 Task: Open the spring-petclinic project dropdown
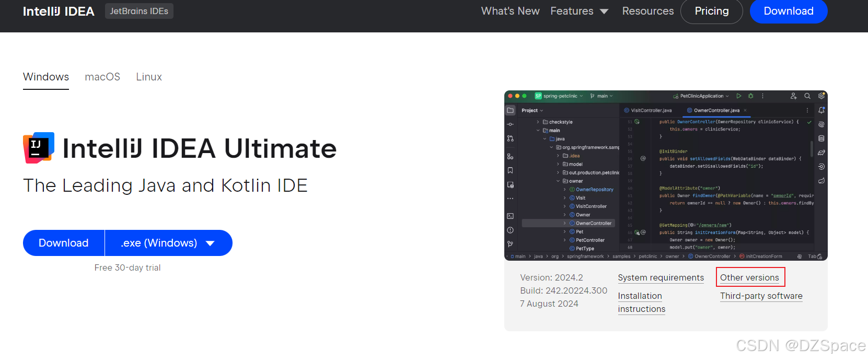click(x=559, y=96)
